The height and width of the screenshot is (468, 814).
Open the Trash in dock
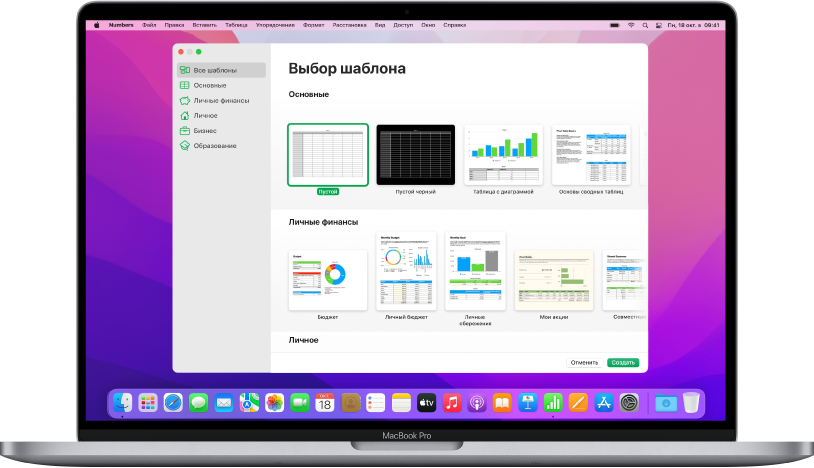(x=691, y=403)
